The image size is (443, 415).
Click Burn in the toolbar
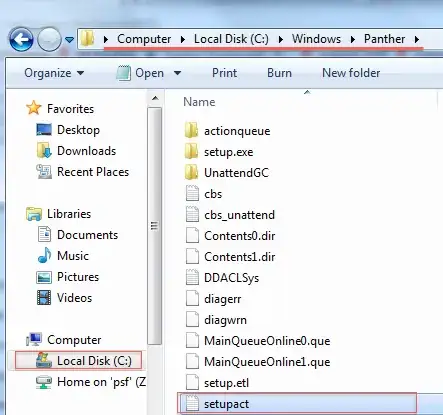click(279, 73)
